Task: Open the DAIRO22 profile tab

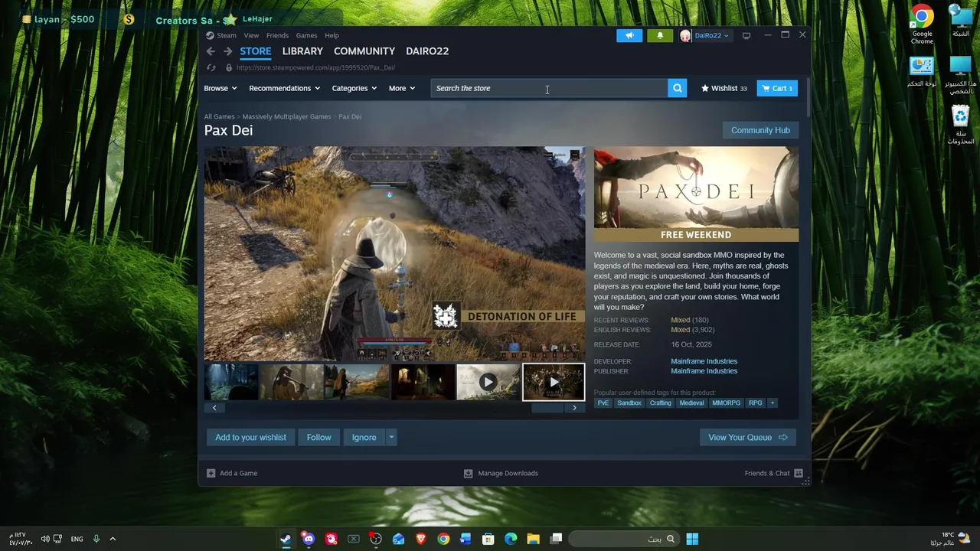Action: click(x=427, y=51)
